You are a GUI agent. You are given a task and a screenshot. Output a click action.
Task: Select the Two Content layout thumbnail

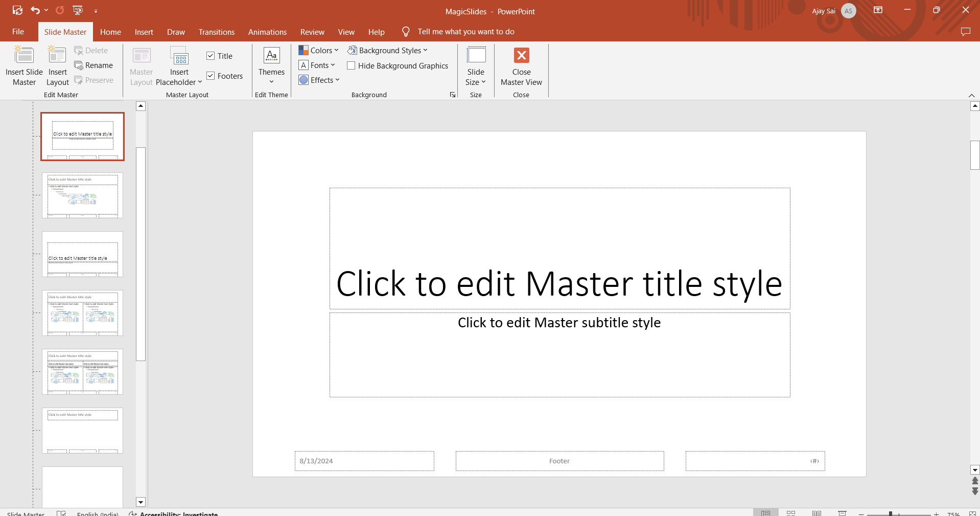point(82,313)
